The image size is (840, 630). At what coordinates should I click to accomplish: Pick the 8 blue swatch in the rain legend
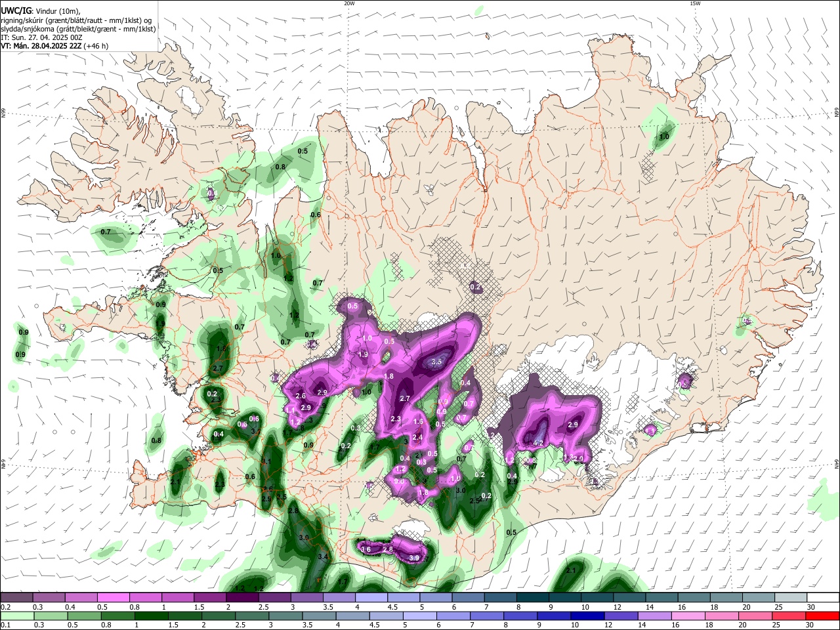click(520, 616)
